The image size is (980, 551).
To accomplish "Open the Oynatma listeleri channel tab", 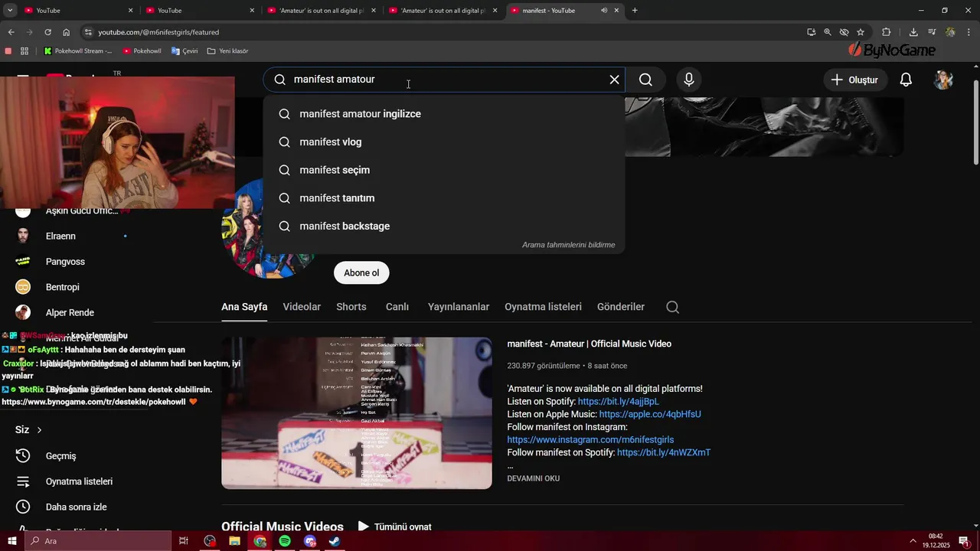I will tap(543, 307).
